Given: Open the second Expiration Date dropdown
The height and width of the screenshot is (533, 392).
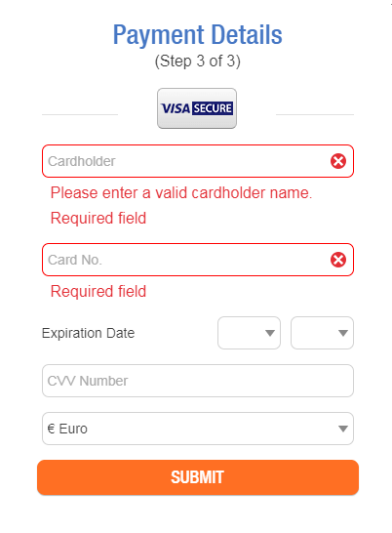Looking at the screenshot, I should click(x=322, y=333).
